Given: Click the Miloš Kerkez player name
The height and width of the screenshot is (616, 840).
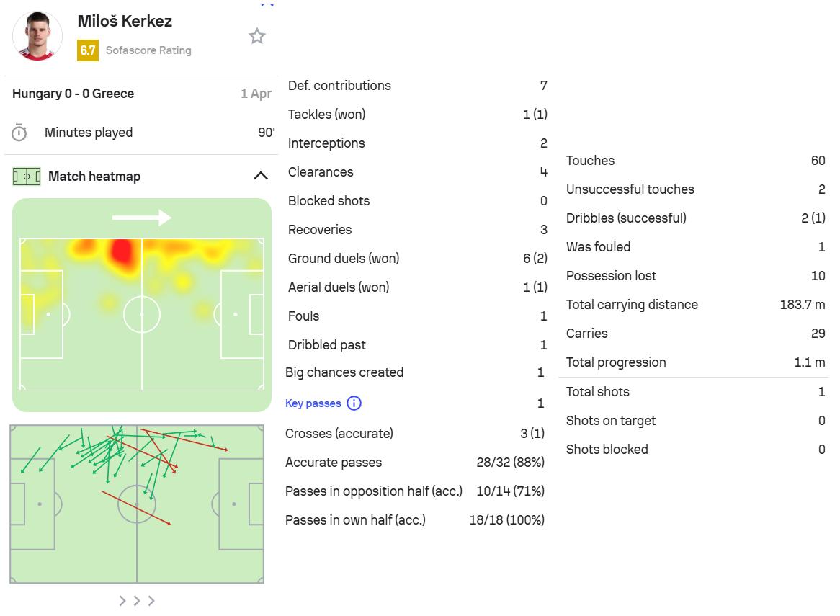Looking at the screenshot, I should pos(125,22).
